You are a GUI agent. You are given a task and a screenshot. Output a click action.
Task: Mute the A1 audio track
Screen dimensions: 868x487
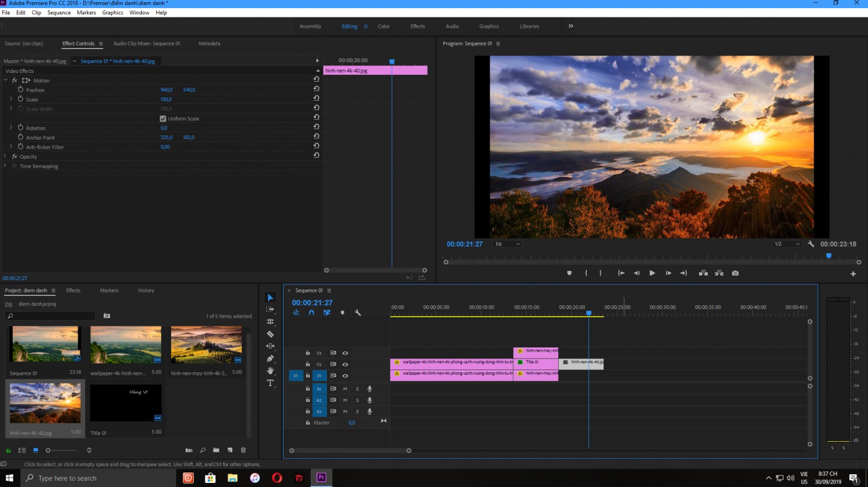coord(345,389)
